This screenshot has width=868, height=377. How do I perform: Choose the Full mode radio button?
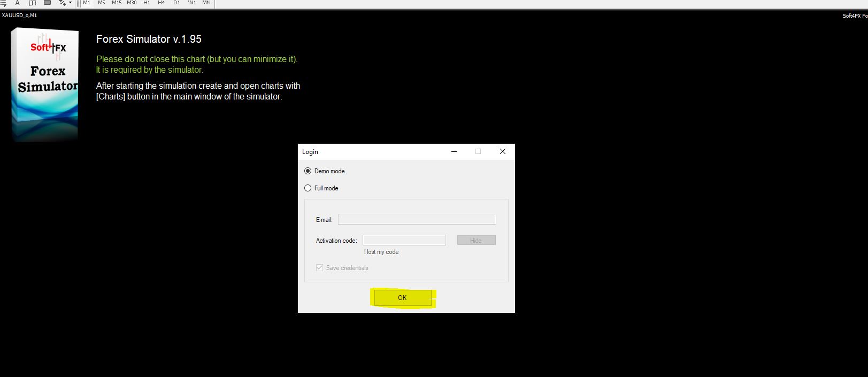pyautogui.click(x=308, y=188)
